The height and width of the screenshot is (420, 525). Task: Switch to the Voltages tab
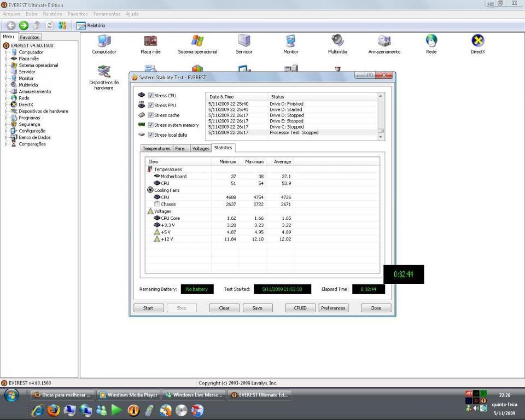201,148
